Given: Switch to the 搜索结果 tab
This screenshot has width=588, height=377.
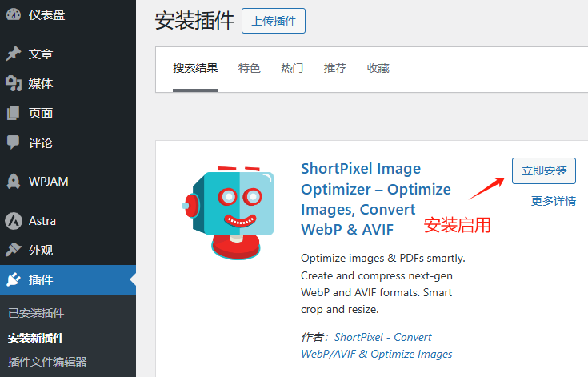Looking at the screenshot, I should point(195,69).
